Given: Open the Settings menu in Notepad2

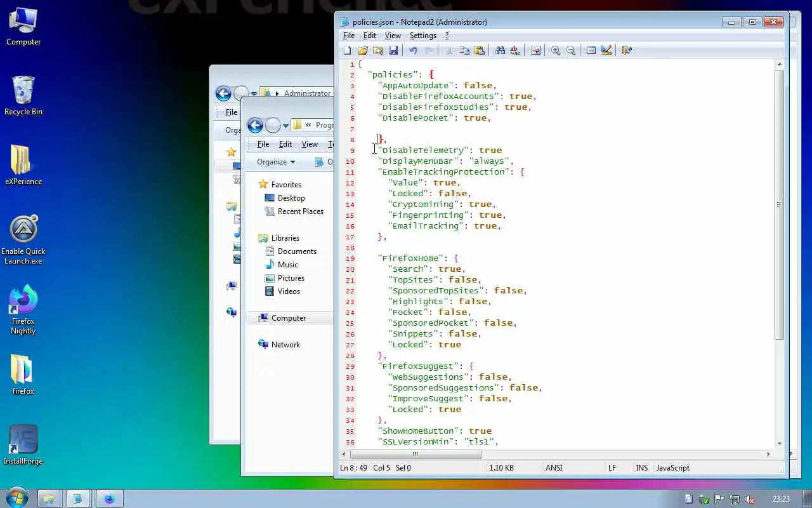Looking at the screenshot, I should (422, 36).
